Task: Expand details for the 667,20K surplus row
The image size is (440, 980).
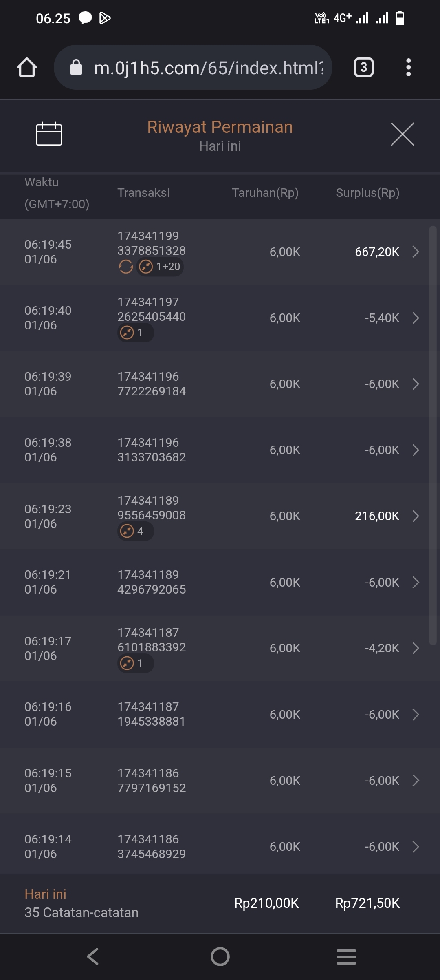Action: [416, 252]
